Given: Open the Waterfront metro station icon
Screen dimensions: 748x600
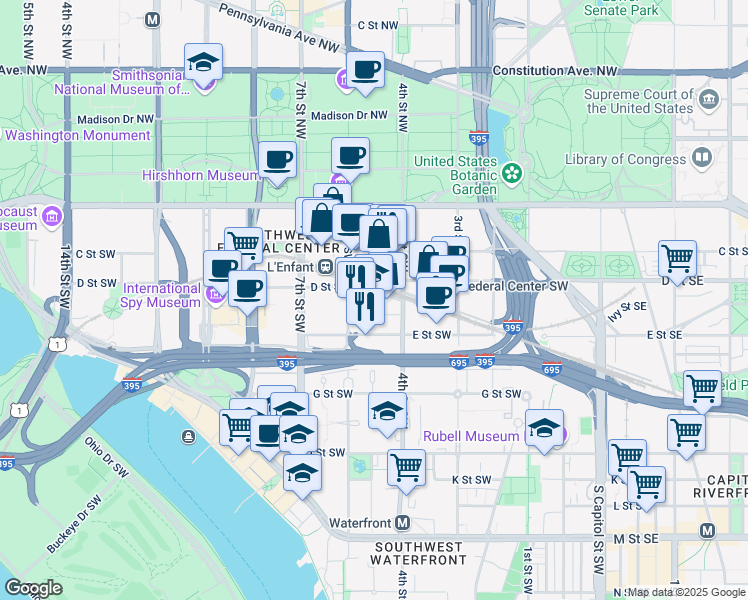Looking at the screenshot, I should point(403,523).
